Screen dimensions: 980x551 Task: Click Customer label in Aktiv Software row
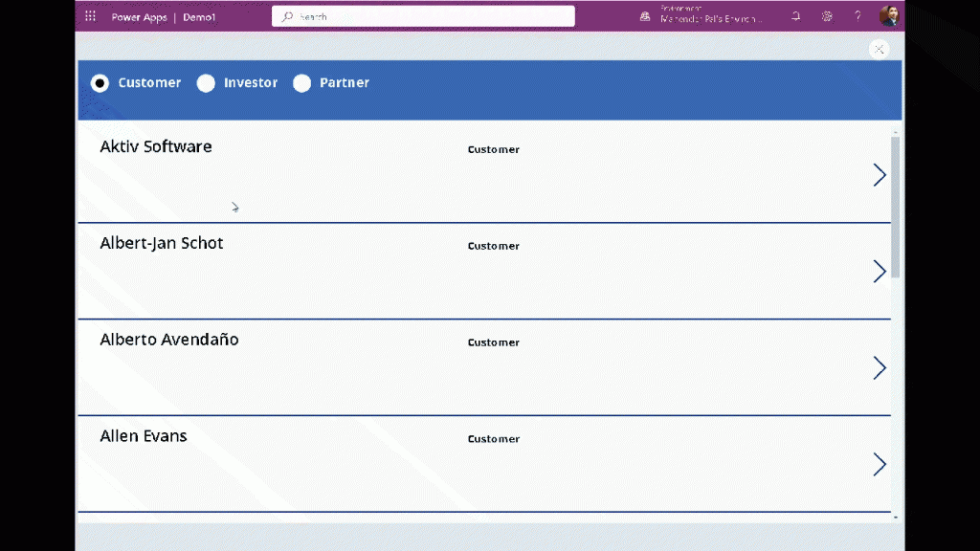(494, 149)
